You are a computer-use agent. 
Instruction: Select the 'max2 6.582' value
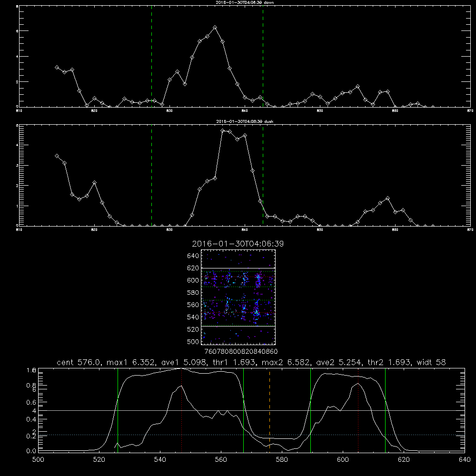tap(285, 362)
